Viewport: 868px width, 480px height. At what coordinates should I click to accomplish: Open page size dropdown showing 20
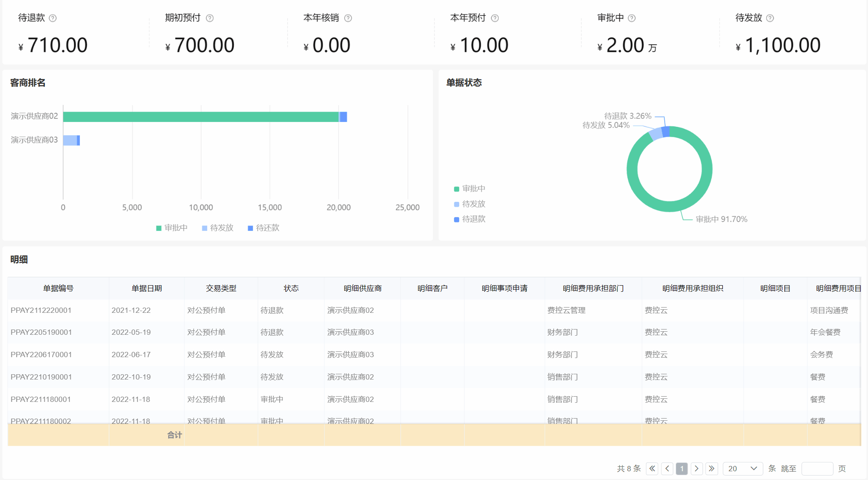[x=742, y=469]
